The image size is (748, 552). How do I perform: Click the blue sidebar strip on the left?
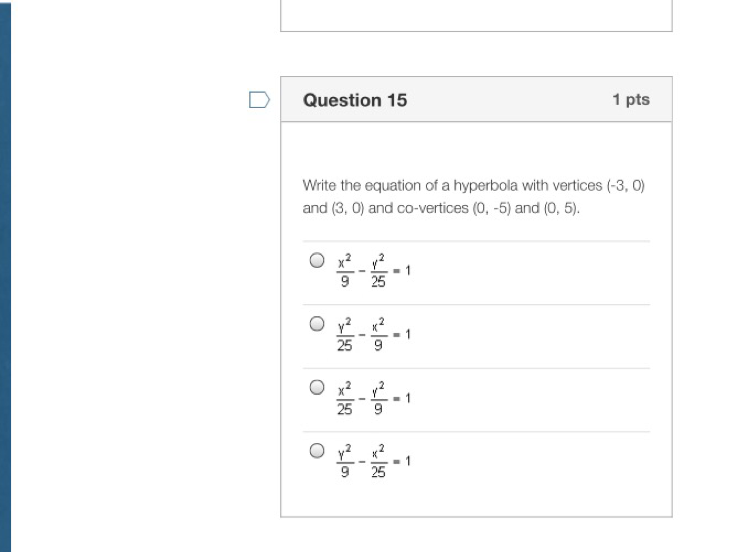(5, 276)
